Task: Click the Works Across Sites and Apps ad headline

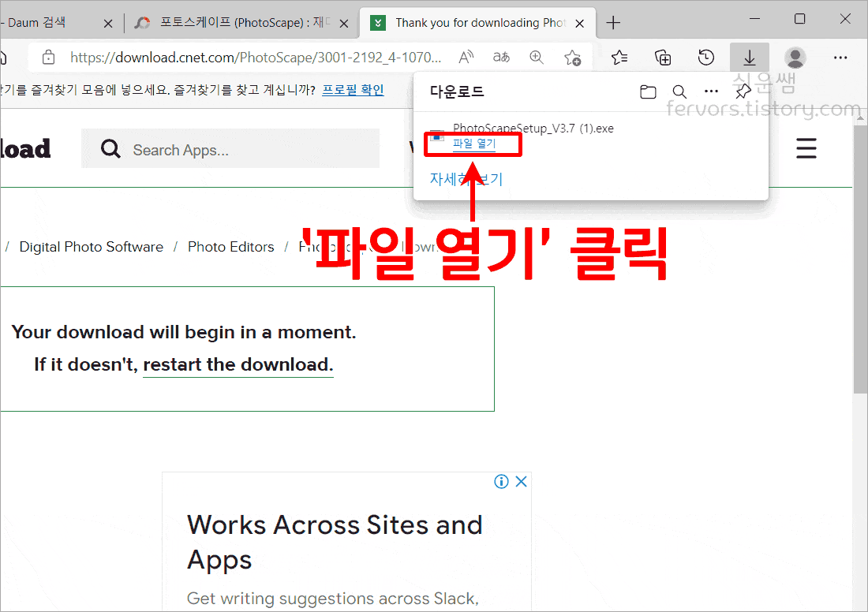Action: pyautogui.click(x=335, y=542)
